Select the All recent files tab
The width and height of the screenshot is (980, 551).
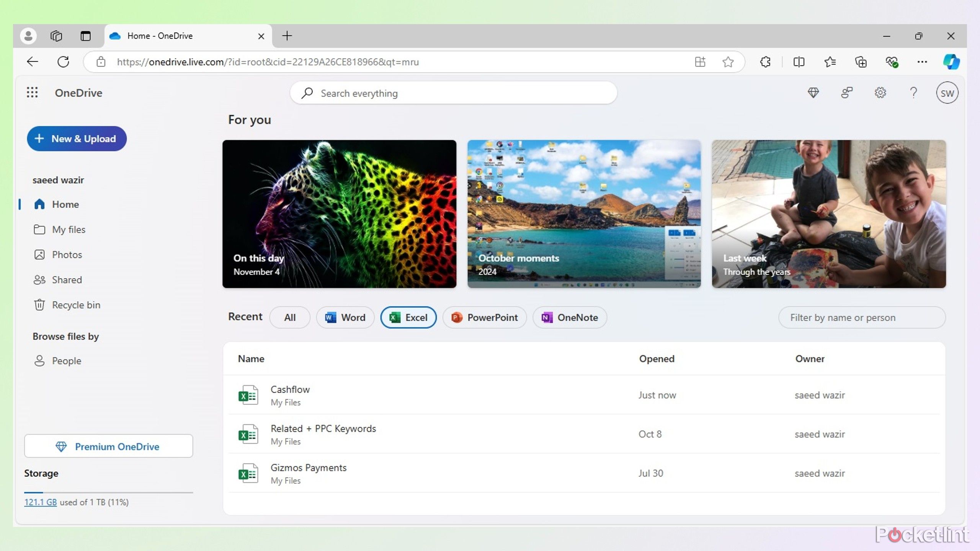pos(289,317)
